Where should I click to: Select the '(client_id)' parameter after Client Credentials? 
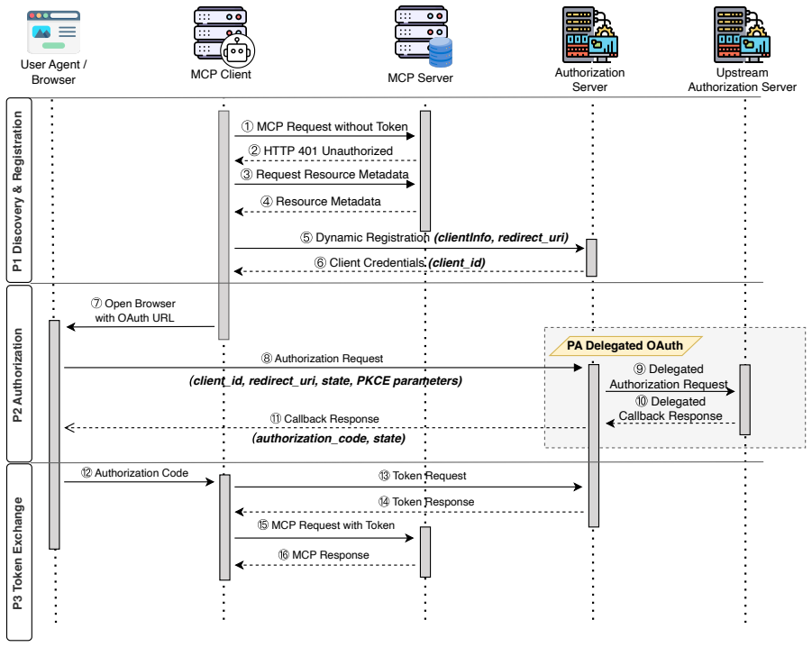[x=457, y=263]
